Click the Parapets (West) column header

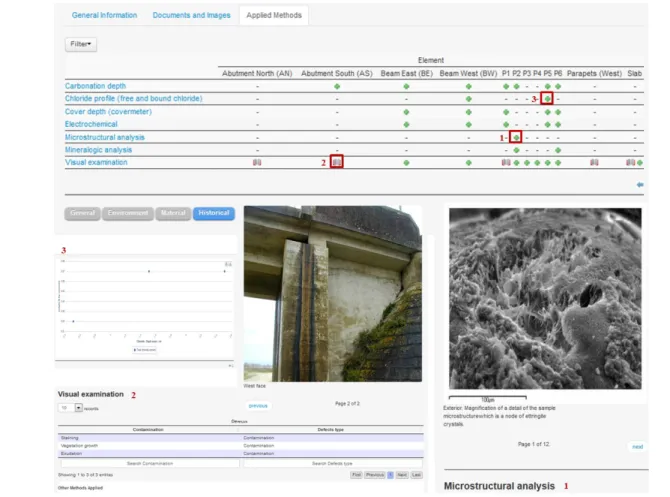click(594, 74)
